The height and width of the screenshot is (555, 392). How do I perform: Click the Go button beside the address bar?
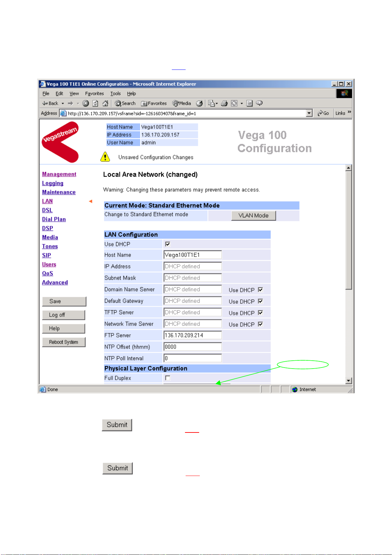pyautogui.click(x=323, y=113)
